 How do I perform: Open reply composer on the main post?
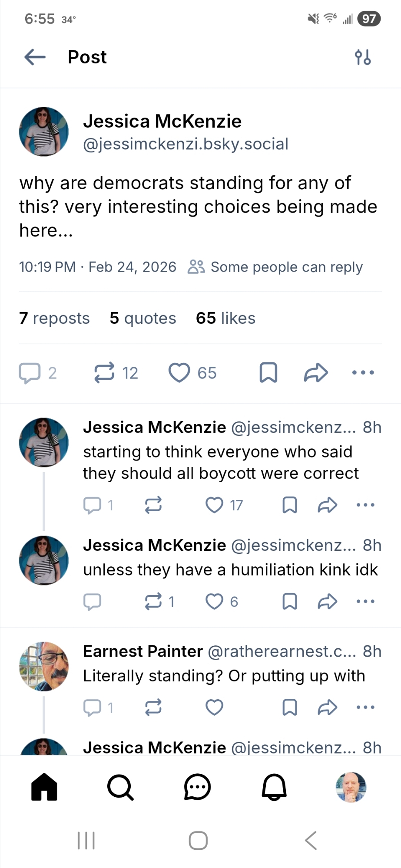click(30, 373)
